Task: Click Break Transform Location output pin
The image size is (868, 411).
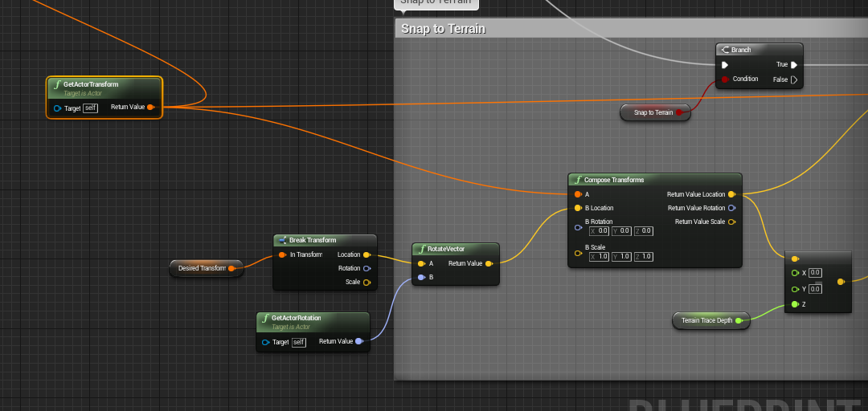Action: coord(366,254)
